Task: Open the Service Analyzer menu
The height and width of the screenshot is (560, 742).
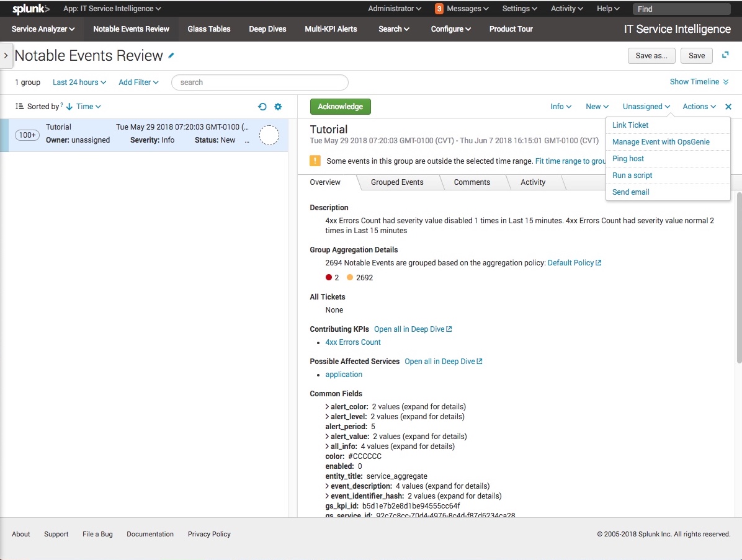Action: [x=43, y=29]
